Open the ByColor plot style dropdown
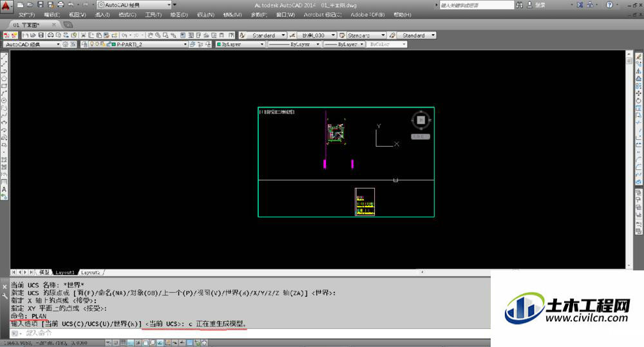The width and height of the screenshot is (644, 347). 387,44
